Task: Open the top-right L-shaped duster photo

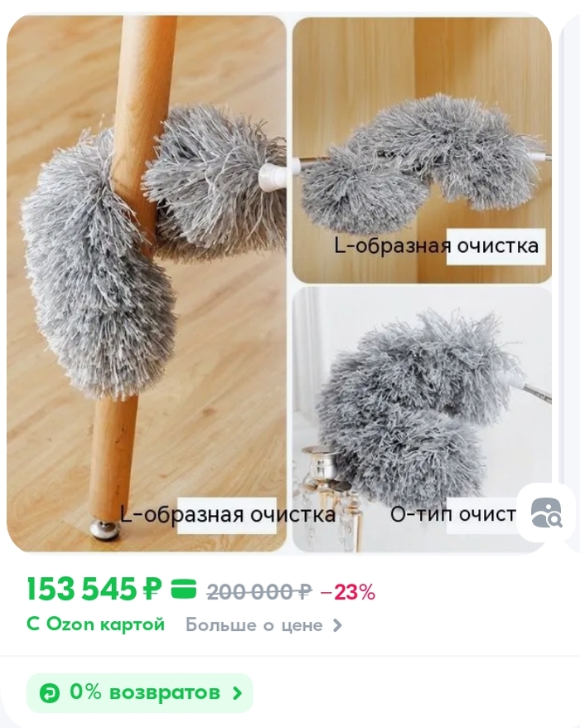Action: coord(422,149)
